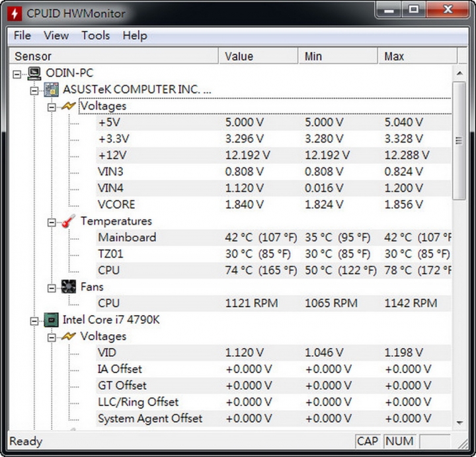Click the Value column header
Screen dimensions: 476x457
click(x=258, y=56)
